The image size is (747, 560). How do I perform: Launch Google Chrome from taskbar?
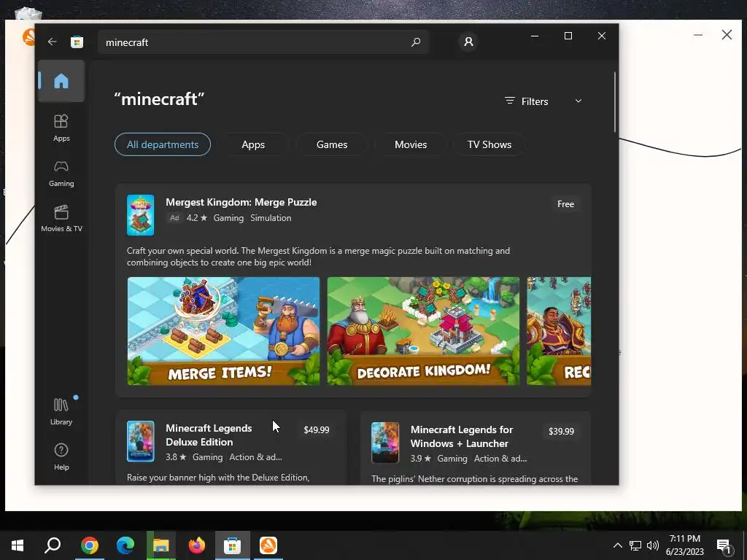click(x=90, y=545)
